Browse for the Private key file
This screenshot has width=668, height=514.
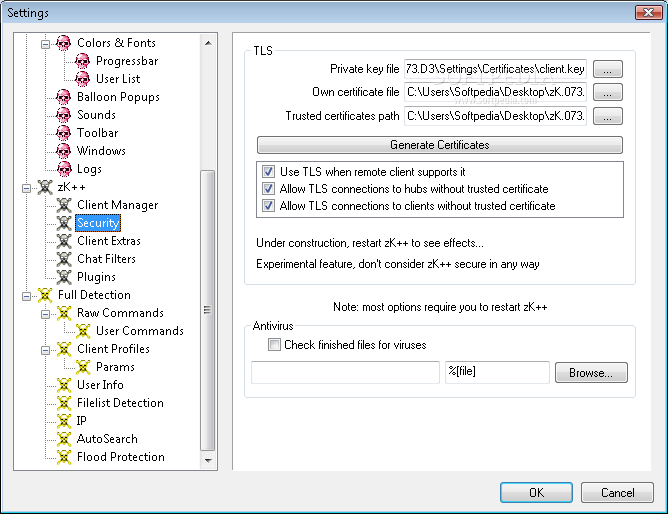click(608, 69)
